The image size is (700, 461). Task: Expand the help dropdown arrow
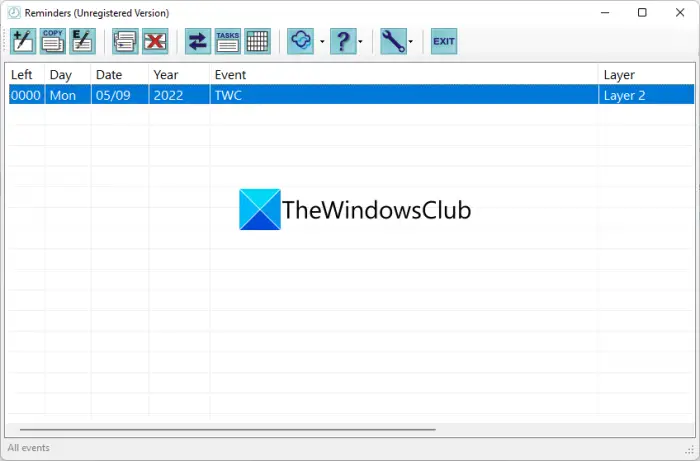(x=360, y=42)
